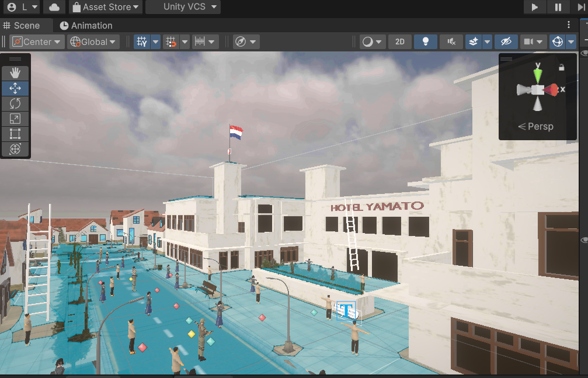
Task: Open the shading mode sphere dropdown
Action: 372,41
